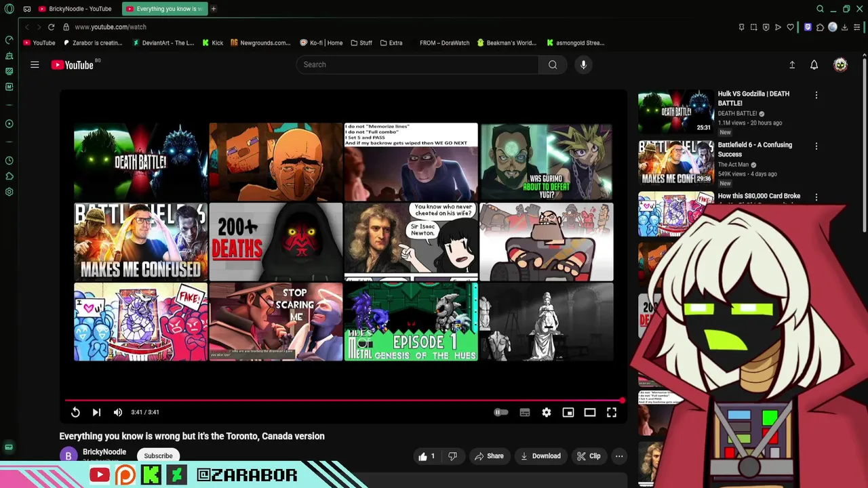Go to YouTube home via logo
The height and width of the screenshot is (488, 868).
(x=73, y=65)
